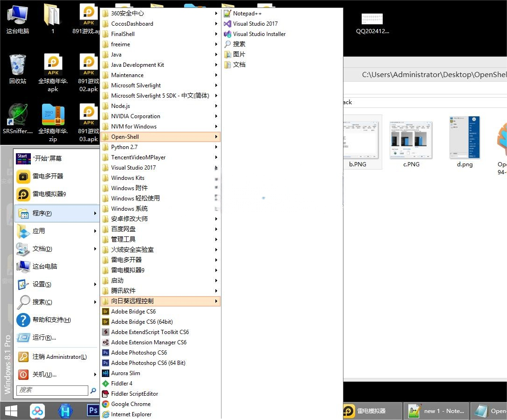Launch Adobe Photoshop CS6 (64 Bit) icon
Screen dimensions: 507x420
(106, 363)
